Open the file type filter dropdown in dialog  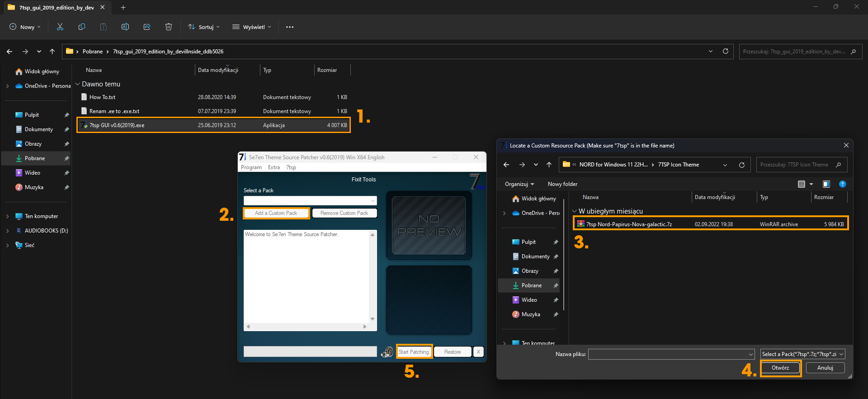tap(802, 354)
